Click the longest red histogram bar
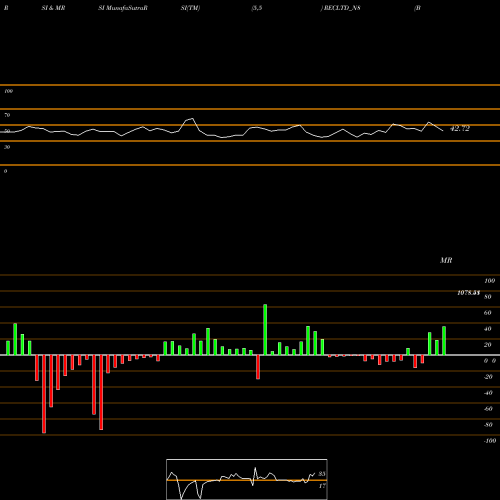 tap(44, 394)
